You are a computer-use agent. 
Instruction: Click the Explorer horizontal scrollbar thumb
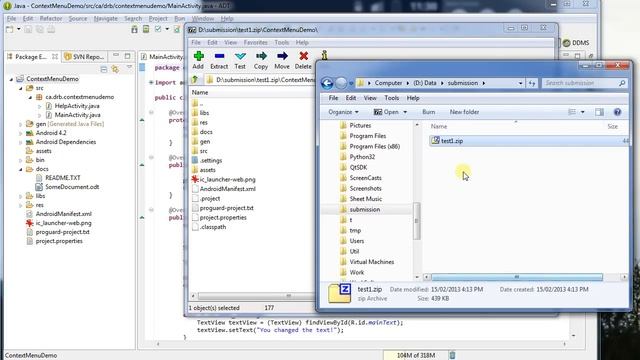[517, 277]
